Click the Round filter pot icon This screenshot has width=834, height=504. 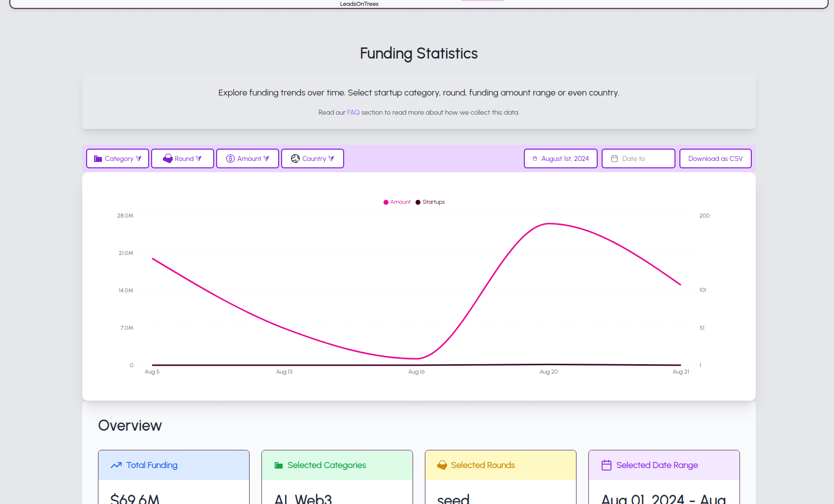[168, 158]
